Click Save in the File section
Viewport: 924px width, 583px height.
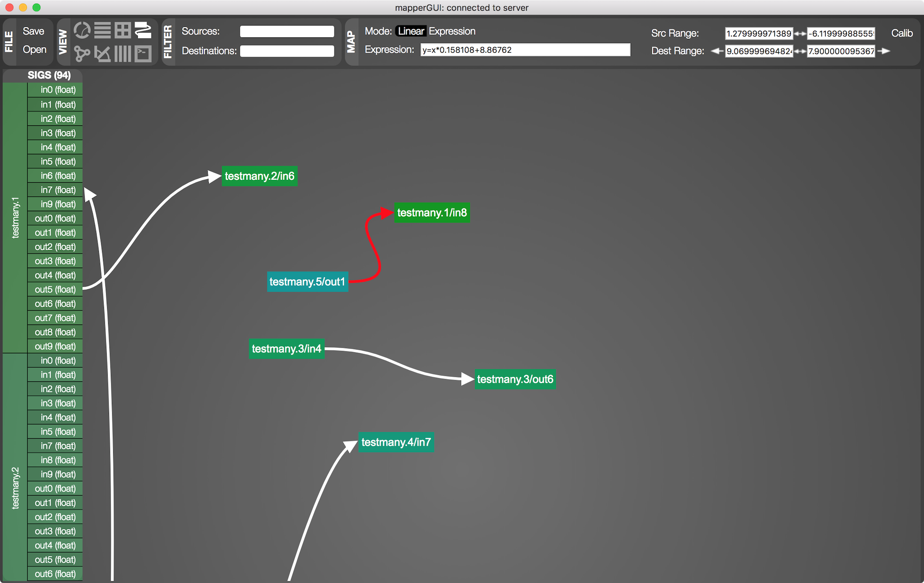34,31
